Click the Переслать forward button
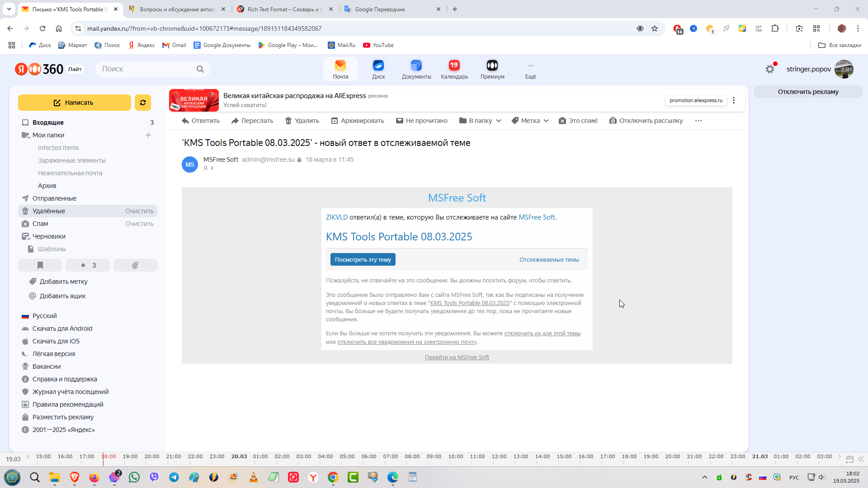Screen dimensions: 868x488 (x=252, y=121)
